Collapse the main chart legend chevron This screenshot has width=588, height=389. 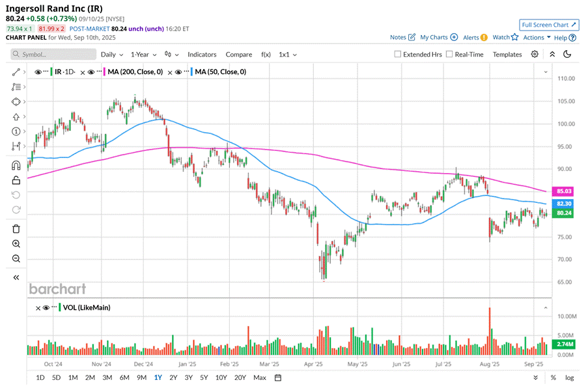coord(546,72)
